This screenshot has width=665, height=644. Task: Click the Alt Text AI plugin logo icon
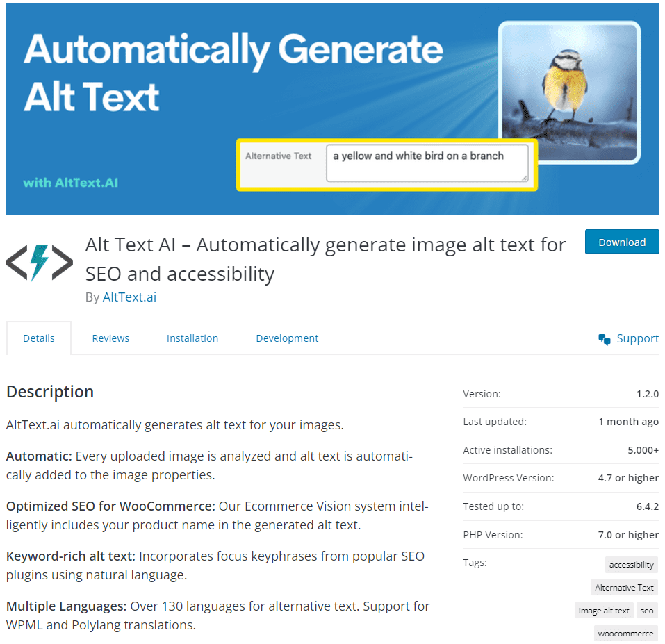pyautogui.click(x=40, y=263)
